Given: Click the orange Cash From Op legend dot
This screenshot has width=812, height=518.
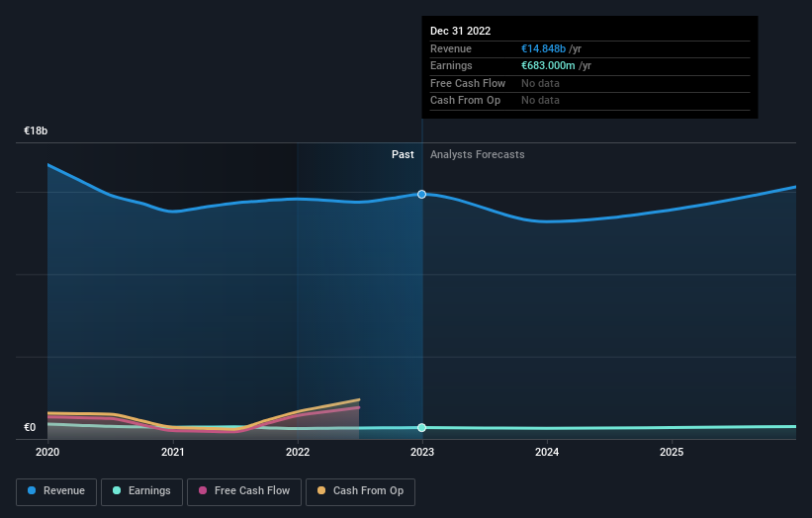Looking at the screenshot, I should tap(321, 490).
